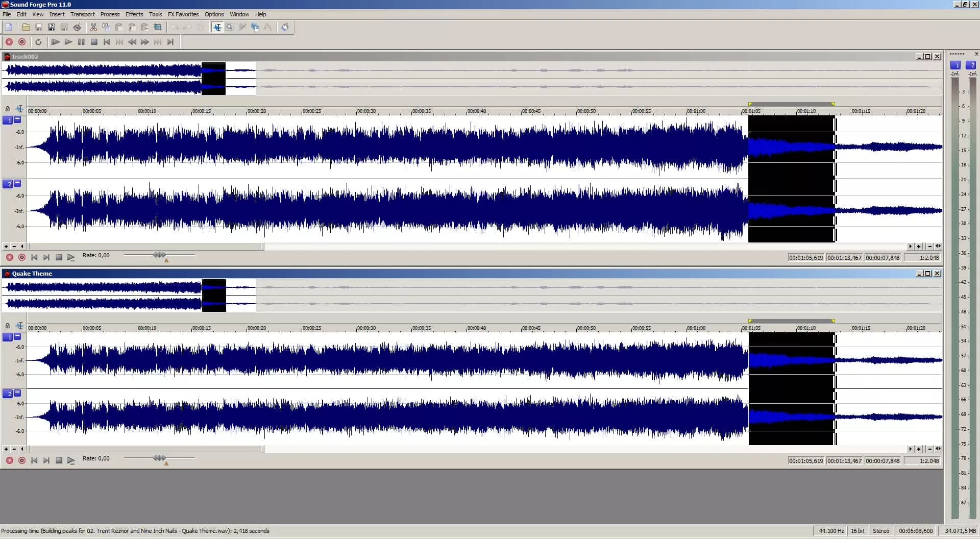This screenshot has height=539, width=980.
Task: Go to end in track002 window
Action: [x=46, y=257]
